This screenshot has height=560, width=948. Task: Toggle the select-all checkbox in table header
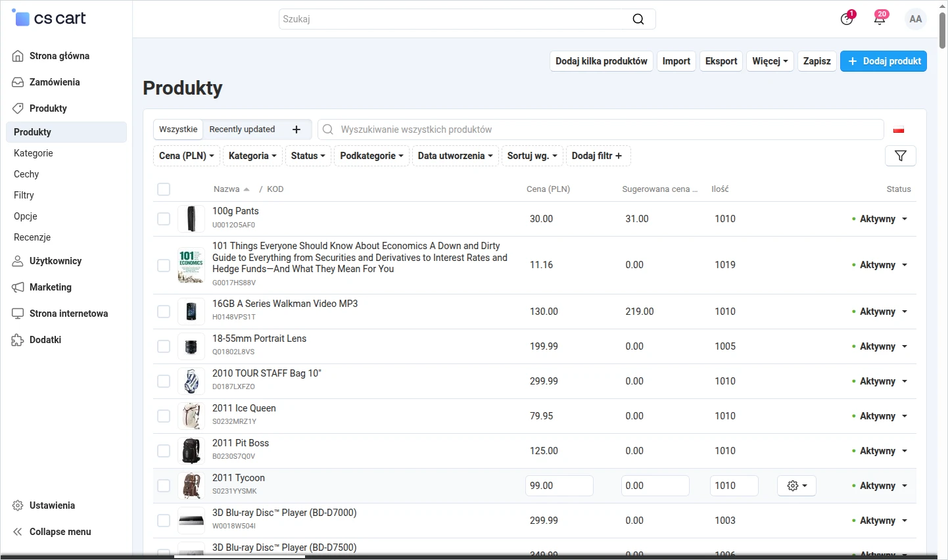pos(164,189)
